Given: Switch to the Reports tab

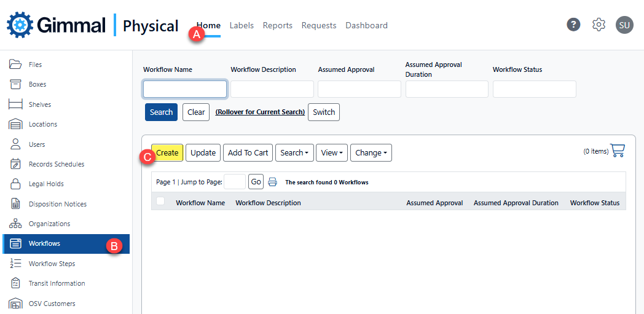Looking at the screenshot, I should [277, 25].
